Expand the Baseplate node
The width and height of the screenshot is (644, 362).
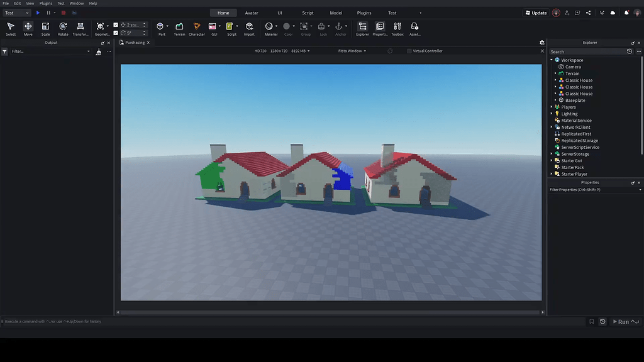[556, 100]
